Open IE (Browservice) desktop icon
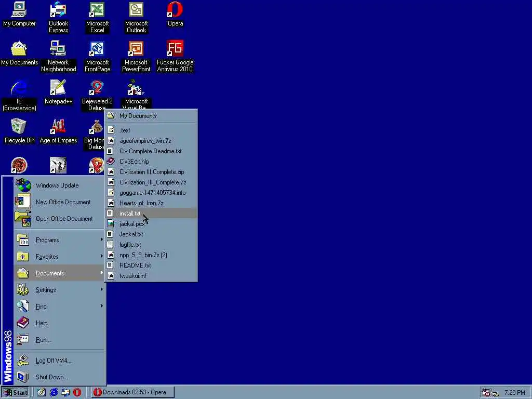Screen dimensions: 532x399 [19, 96]
